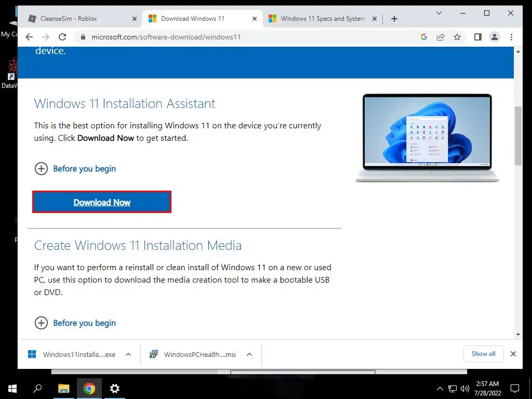Share this page using share icon
Viewport: 532px width, 399px height.
(441, 37)
